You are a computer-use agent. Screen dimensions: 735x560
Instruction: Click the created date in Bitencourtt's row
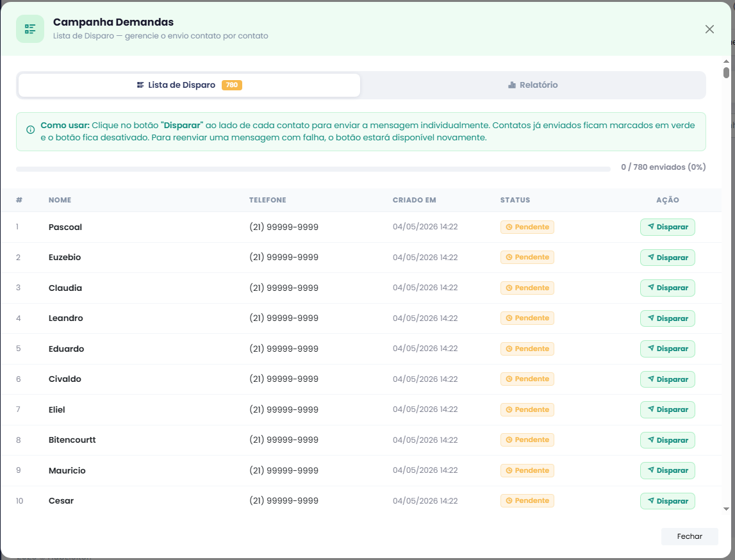point(425,440)
